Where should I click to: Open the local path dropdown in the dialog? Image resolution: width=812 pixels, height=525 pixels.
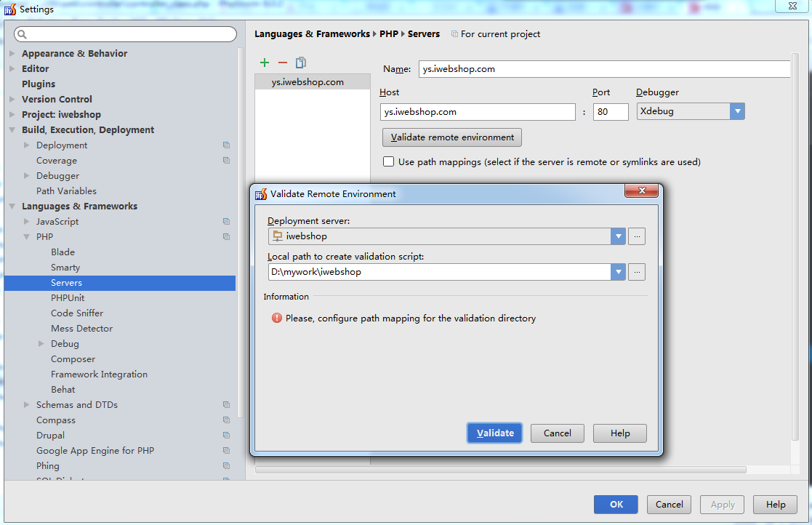619,271
